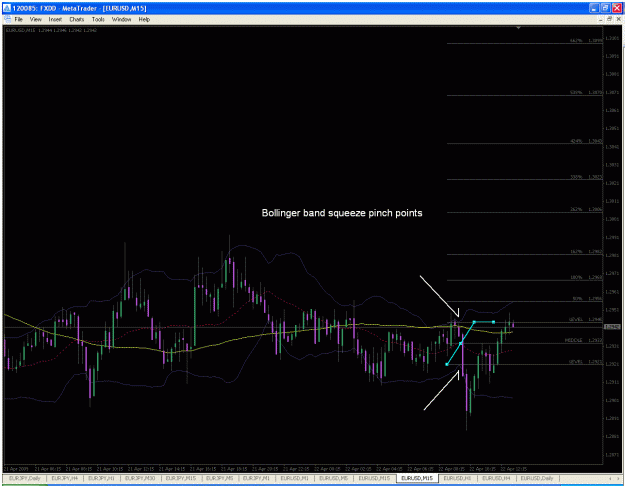This screenshot has height=486, width=625.
Task: Open the File menu
Action: coord(18,19)
